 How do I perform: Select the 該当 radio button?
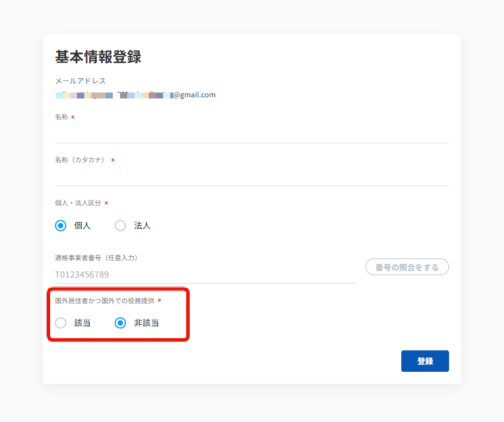(60, 323)
